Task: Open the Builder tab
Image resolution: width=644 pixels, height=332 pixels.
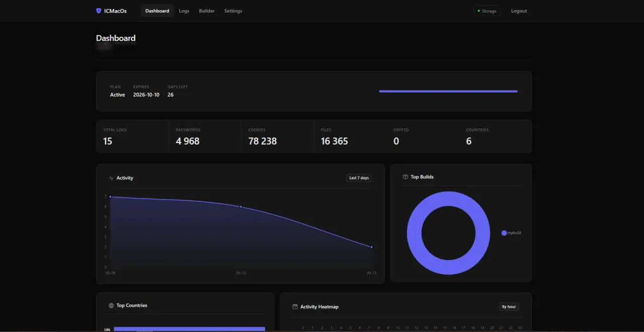Action: 207,11
